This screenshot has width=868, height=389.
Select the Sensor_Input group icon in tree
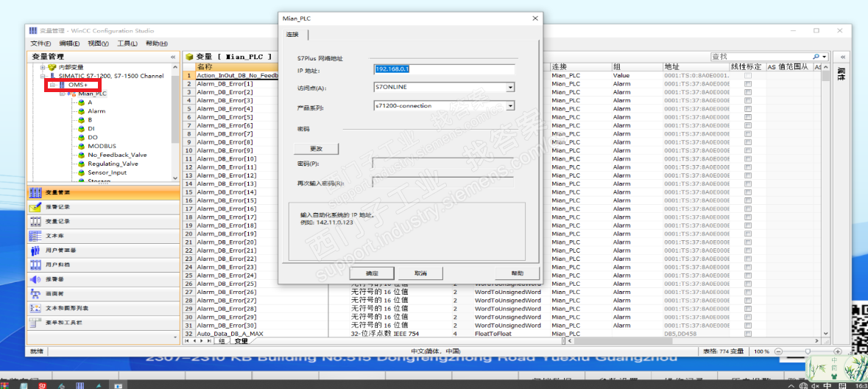click(x=82, y=173)
